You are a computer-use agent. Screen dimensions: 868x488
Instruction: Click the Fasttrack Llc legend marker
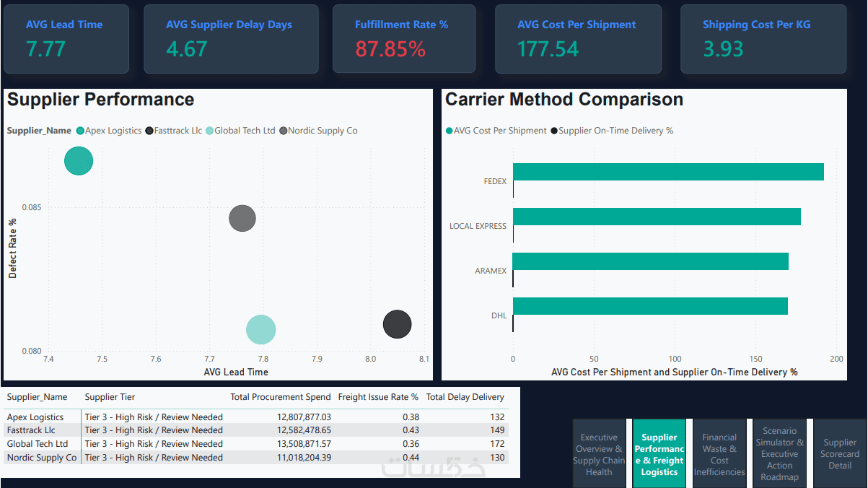click(149, 131)
